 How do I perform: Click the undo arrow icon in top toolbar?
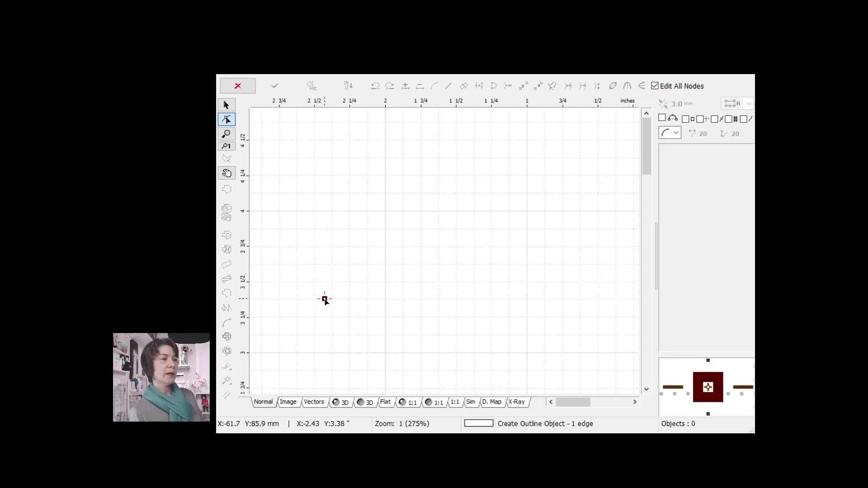click(x=375, y=86)
